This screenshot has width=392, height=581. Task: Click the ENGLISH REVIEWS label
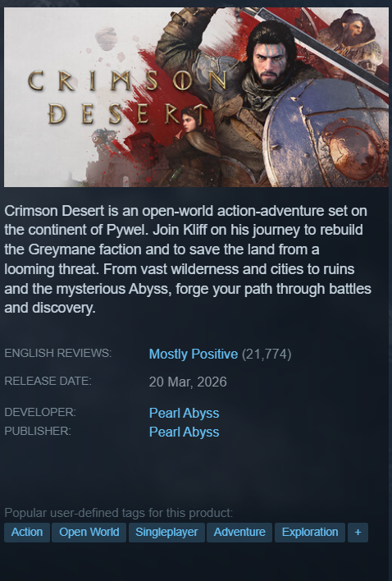(x=57, y=353)
